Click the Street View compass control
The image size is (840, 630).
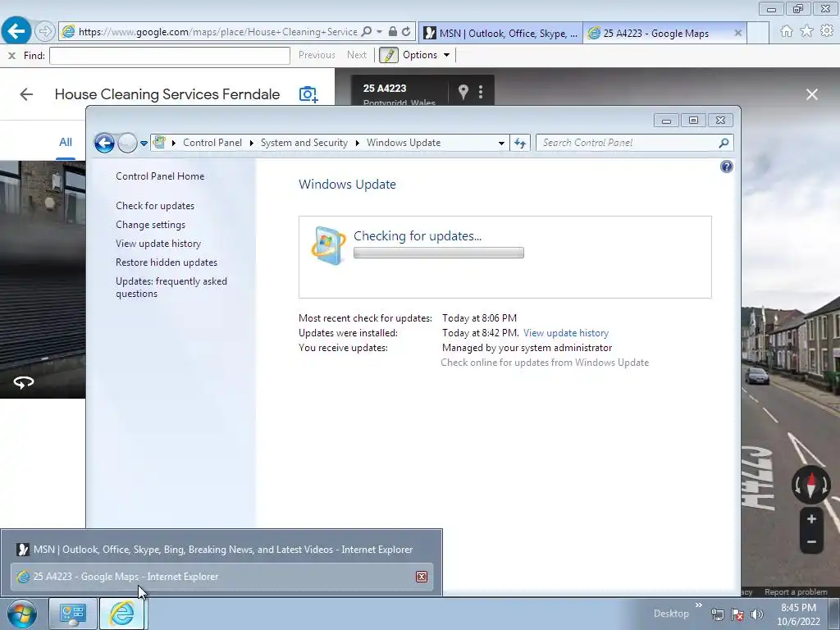(x=811, y=484)
